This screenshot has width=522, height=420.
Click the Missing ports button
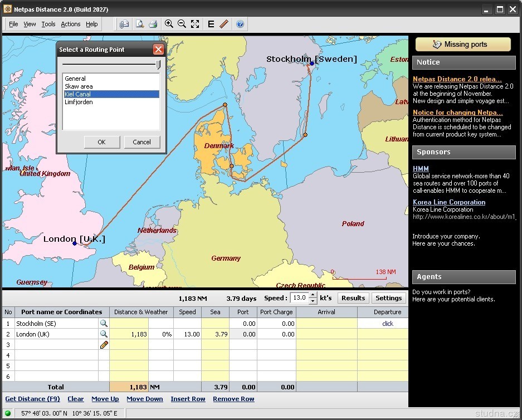point(463,45)
